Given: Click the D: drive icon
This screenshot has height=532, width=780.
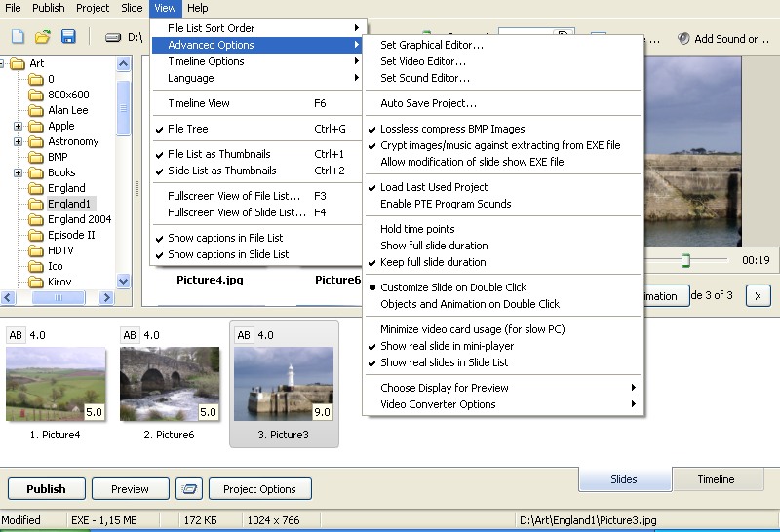Looking at the screenshot, I should [x=113, y=38].
